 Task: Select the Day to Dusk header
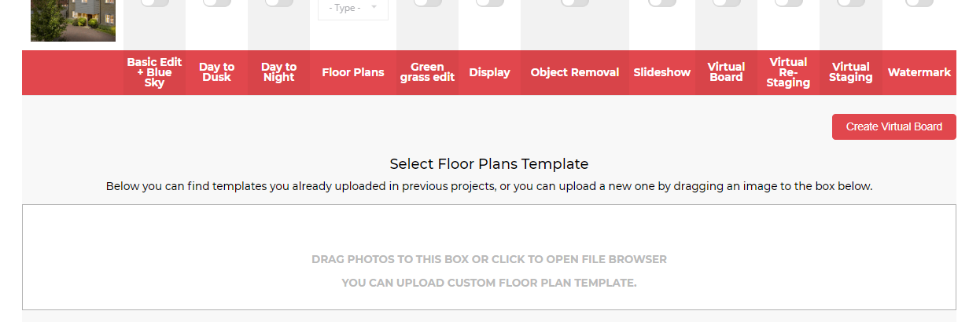pyautogui.click(x=216, y=72)
